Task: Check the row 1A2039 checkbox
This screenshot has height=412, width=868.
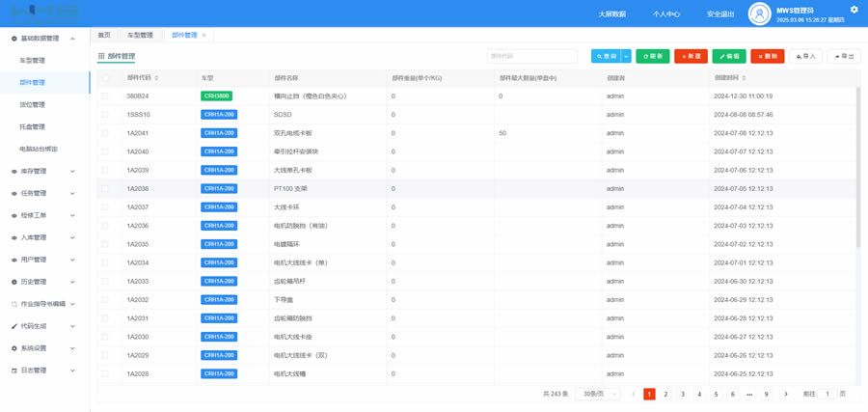Action: (105, 170)
